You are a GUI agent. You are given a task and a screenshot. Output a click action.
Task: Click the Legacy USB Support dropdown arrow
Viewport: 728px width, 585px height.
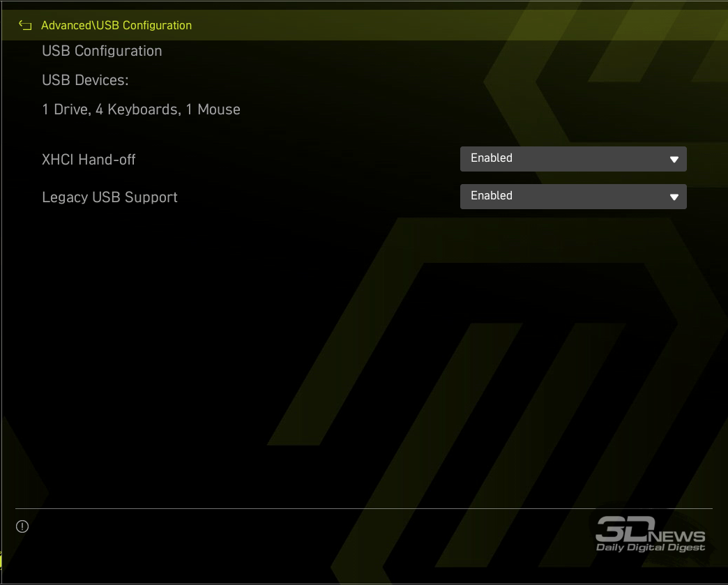(x=674, y=197)
